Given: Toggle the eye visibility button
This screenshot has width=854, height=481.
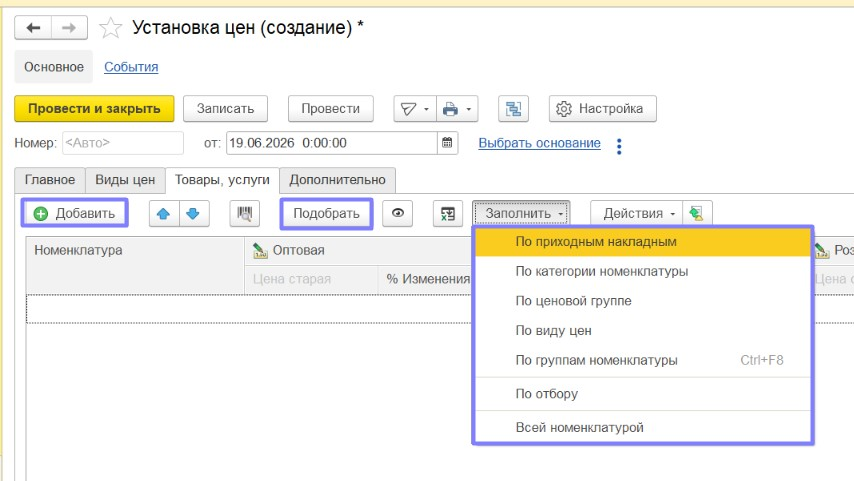Looking at the screenshot, I should coord(398,213).
